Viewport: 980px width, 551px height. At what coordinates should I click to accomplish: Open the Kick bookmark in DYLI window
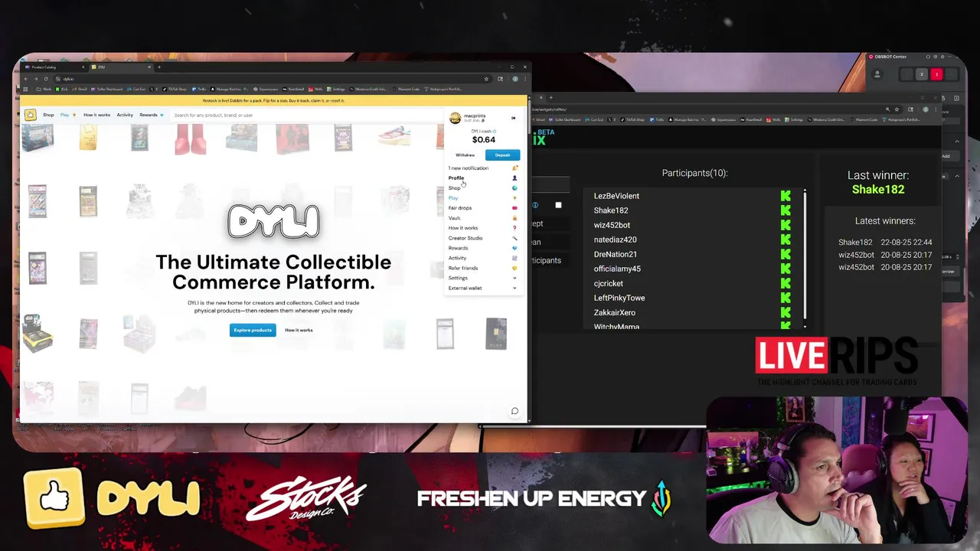(62, 89)
